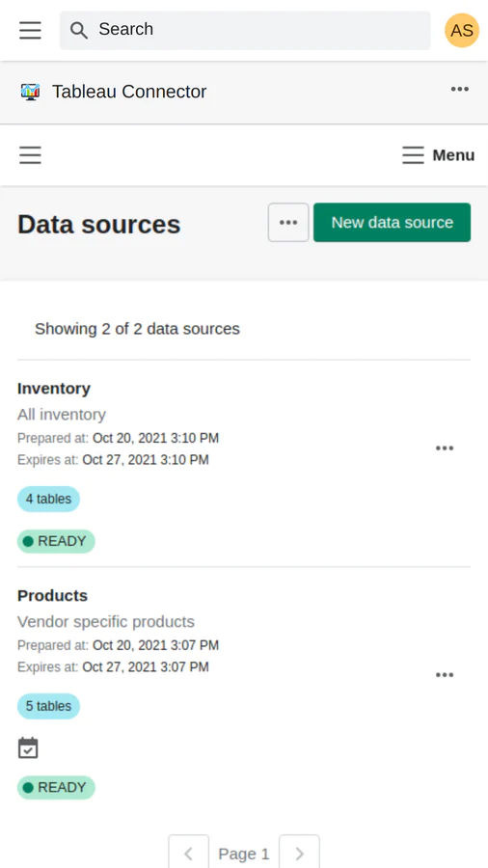Open the Inventory data source title
488x868 pixels.
54,389
